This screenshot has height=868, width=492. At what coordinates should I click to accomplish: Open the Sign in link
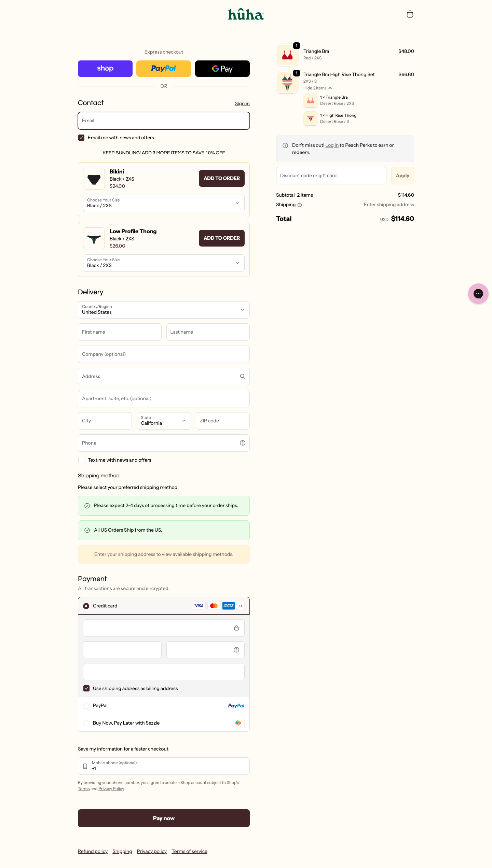click(x=242, y=103)
